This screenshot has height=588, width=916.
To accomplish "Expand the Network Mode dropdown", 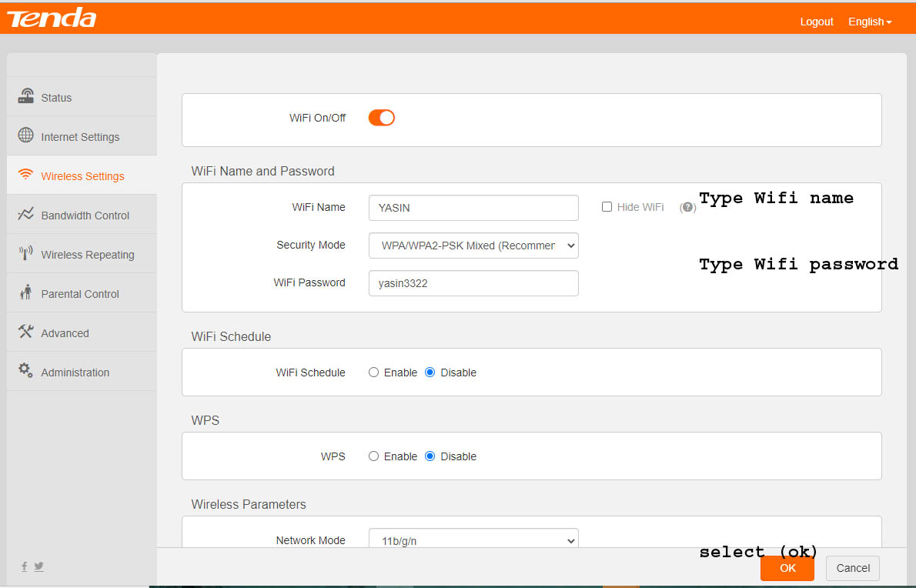I will click(x=473, y=541).
